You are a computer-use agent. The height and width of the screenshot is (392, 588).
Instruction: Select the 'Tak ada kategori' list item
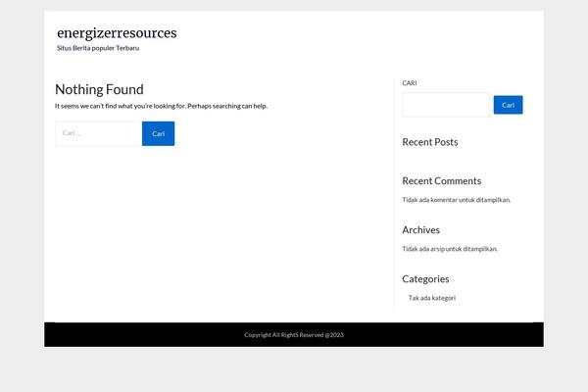(x=431, y=298)
